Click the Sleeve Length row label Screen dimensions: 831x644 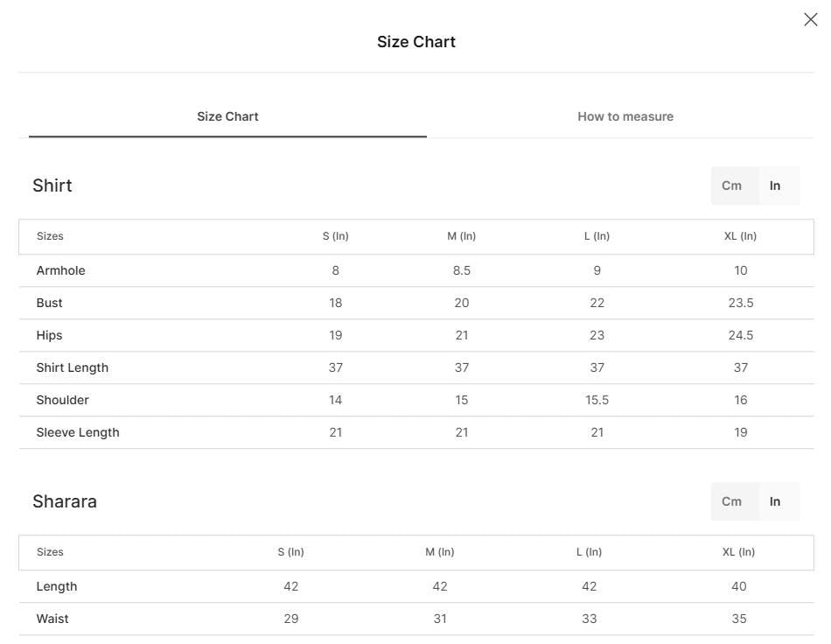[x=78, y=432]
